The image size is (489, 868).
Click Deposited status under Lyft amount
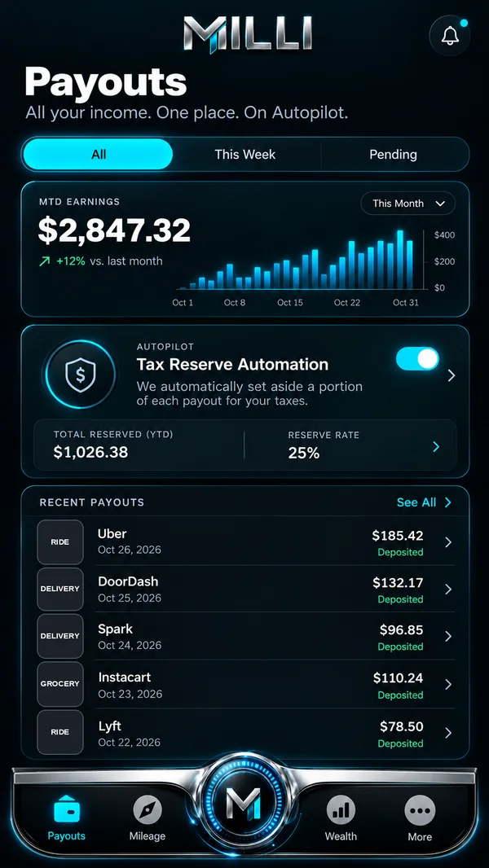(400, 743)
